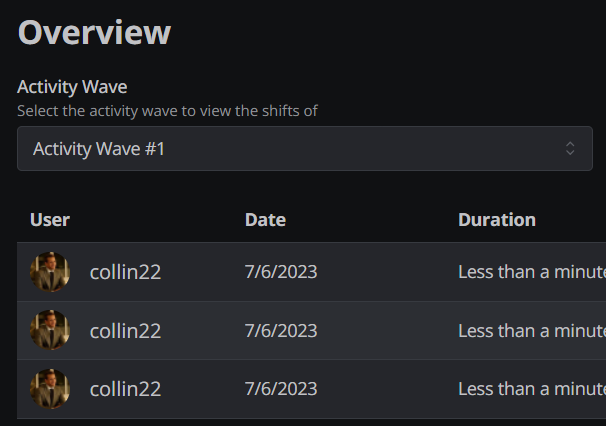This screenshot has width=606, height=426.
Task: Click the 7/6/2023 date in the third row
Action: [281, 389]
